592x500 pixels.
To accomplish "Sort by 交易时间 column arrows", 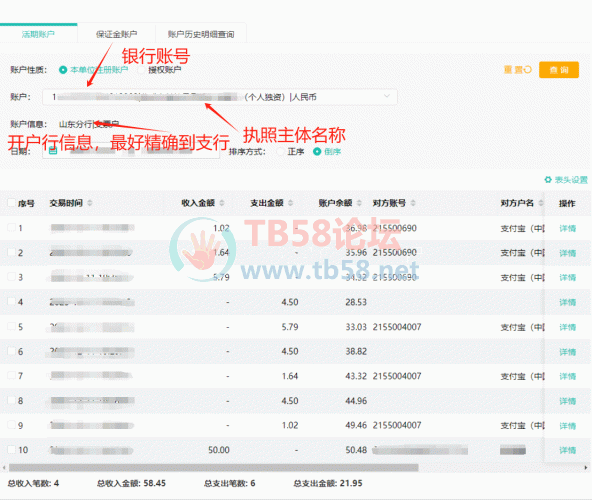I will click(x=90, y=203).
